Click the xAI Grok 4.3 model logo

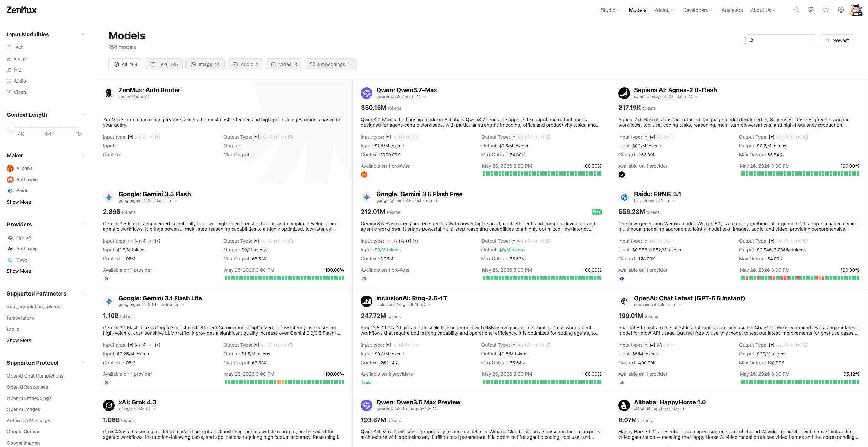click(x=109, y=405)
